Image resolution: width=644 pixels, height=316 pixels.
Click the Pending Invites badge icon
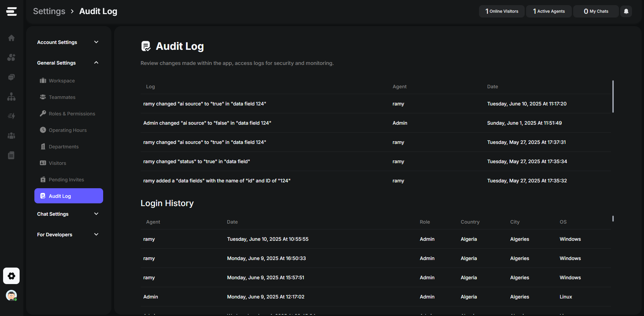(x=43, y=179)
